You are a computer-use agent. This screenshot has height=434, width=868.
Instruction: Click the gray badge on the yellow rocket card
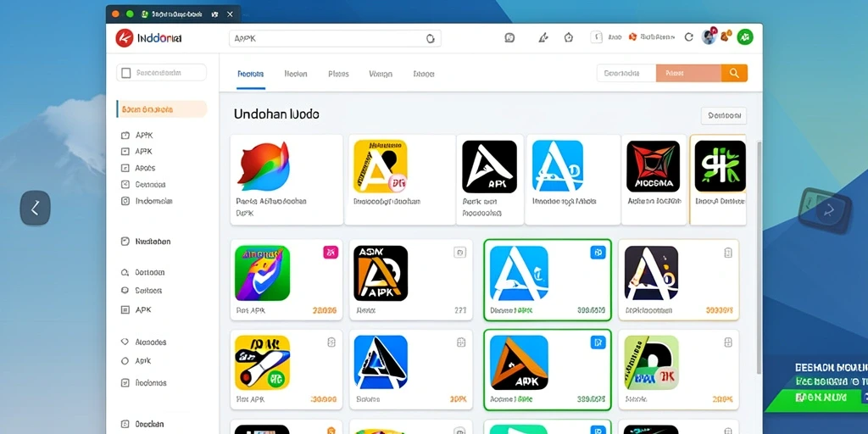click(331, 342)
